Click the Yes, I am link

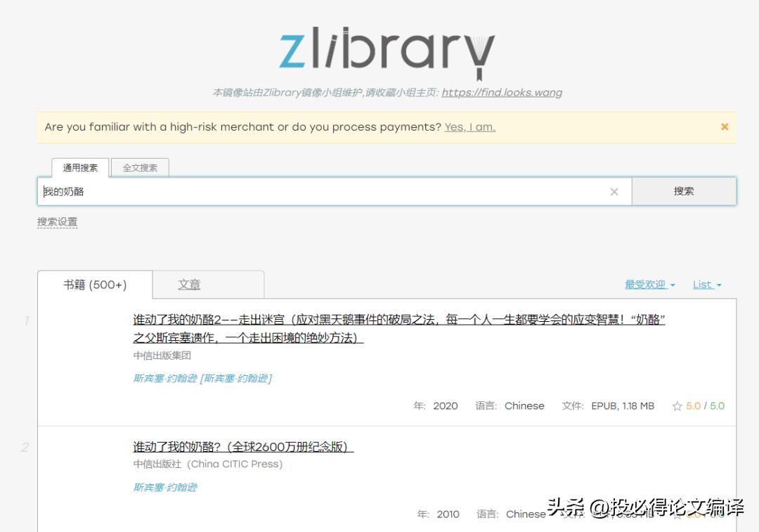(x=471, y=127)
